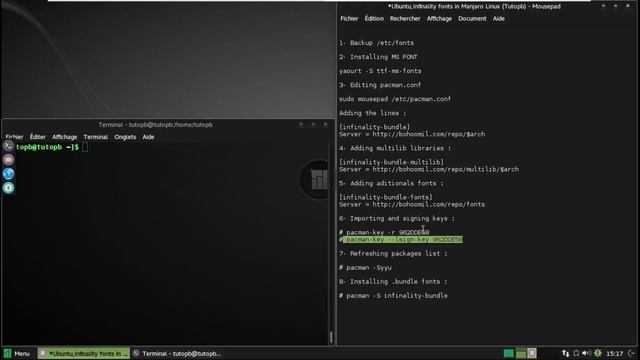The image size is (640, 360).
Task: Click the server line ending with 'multilib/$arch'
Action: click(x=429, y=169)
